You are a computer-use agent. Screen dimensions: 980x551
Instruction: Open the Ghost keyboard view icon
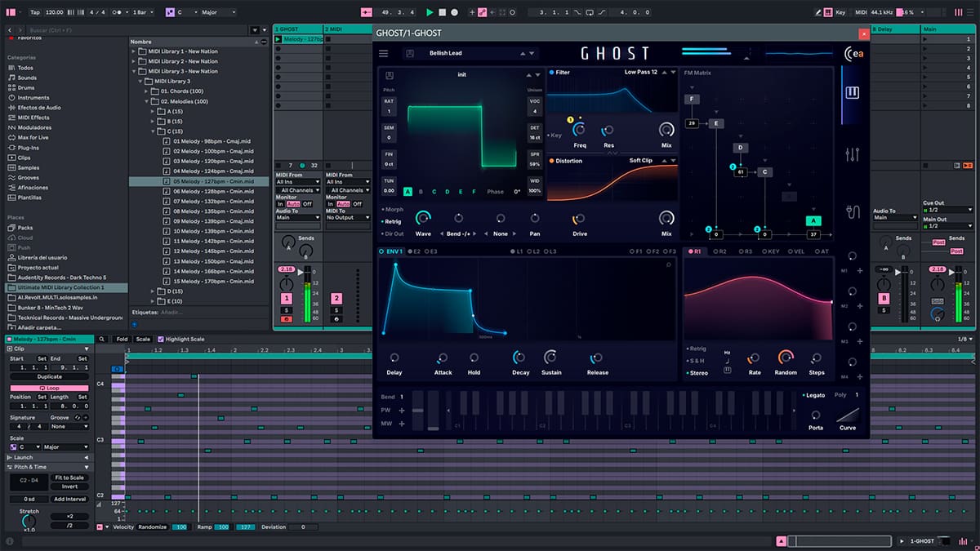pos(853,92)
